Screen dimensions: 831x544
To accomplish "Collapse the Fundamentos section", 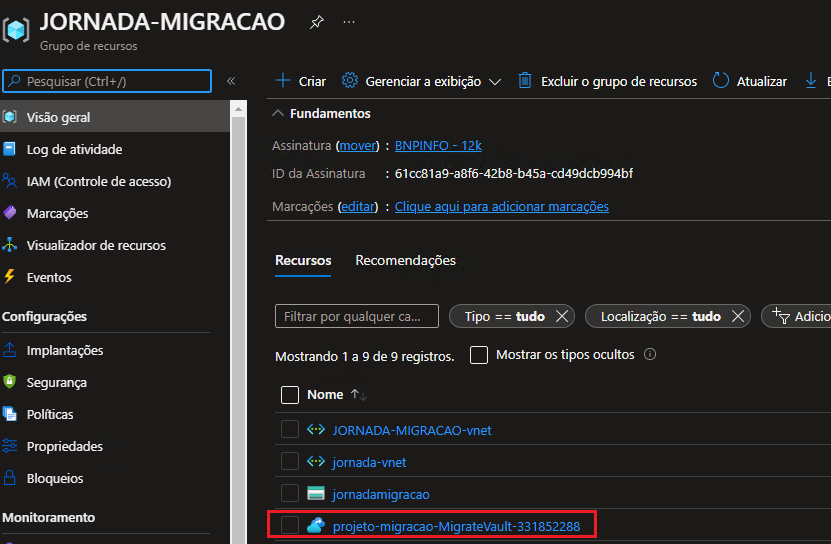I will point(278,113).
